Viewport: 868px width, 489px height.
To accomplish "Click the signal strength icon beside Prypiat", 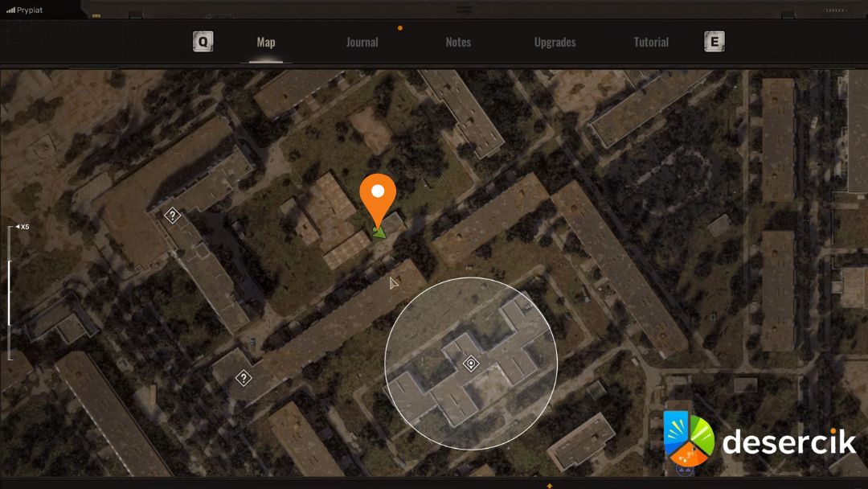I will click(x=10, y=10).
